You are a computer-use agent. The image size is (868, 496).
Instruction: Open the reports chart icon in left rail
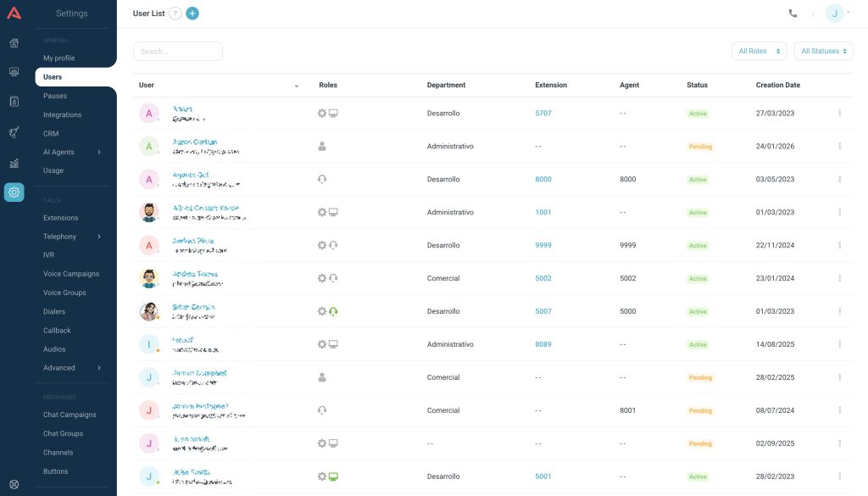point(14,163)
